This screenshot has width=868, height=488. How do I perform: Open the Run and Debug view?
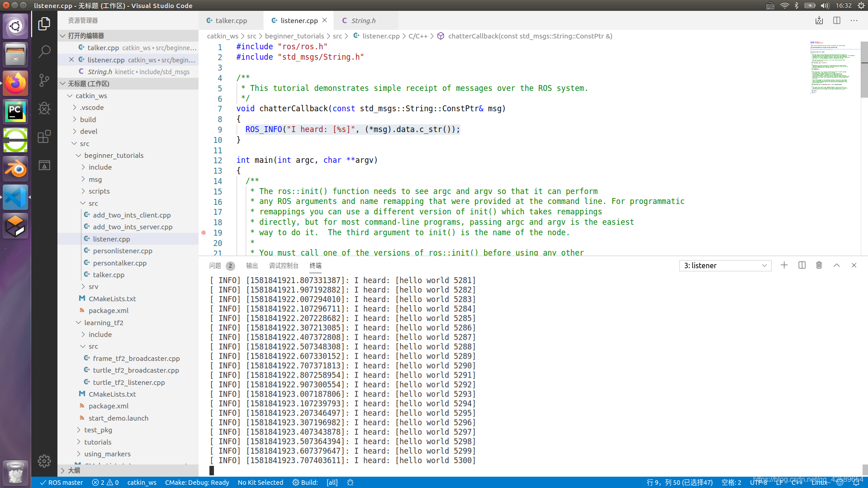point(44,108)
